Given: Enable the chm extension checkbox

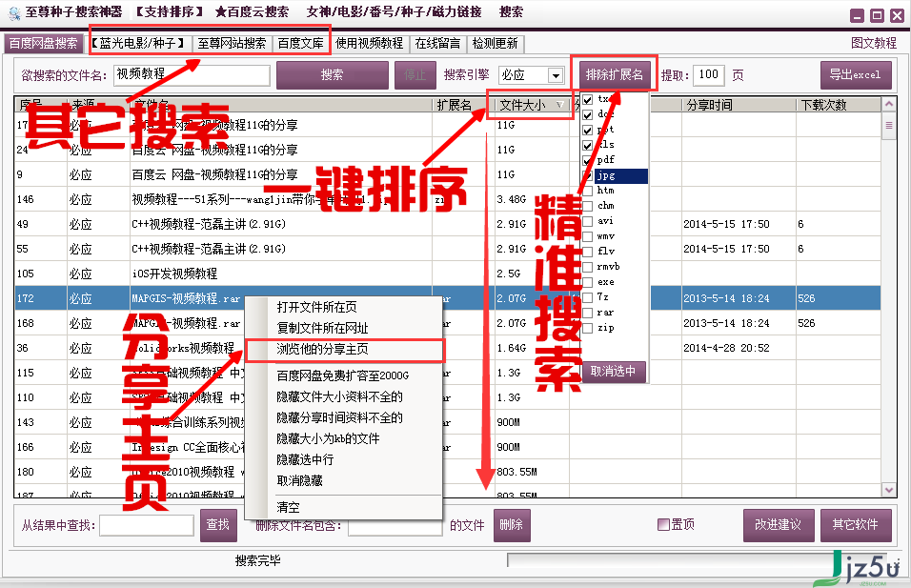Looking at the screenshot, I should click(x=587, y=206).
